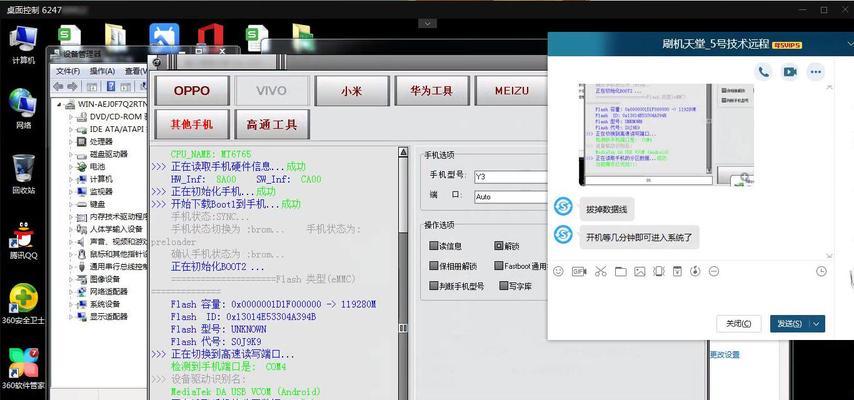This screenshot has width=854, height=400.
Task: Send a picture using the image icon in chat
Action: tap(639, 271)
